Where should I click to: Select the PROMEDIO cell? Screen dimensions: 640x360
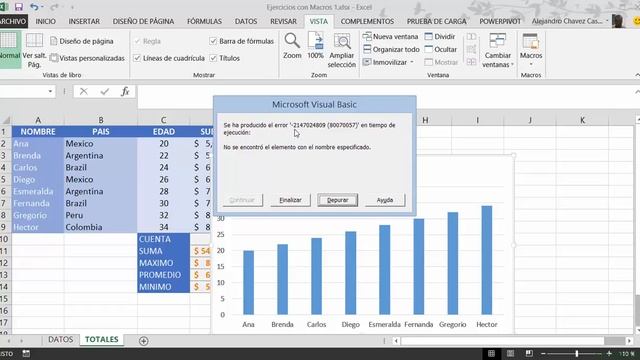(x=163, y=275)
